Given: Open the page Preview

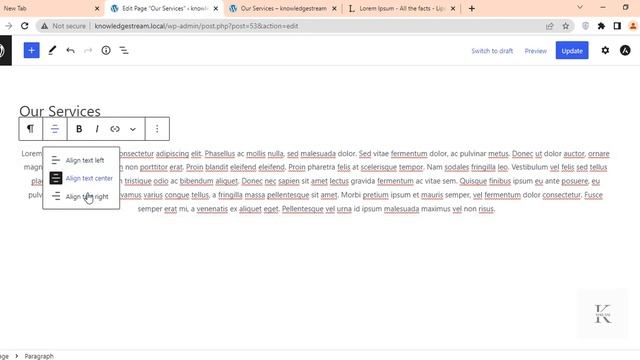Looking at the screenshot, I should [x=536, y=51].
